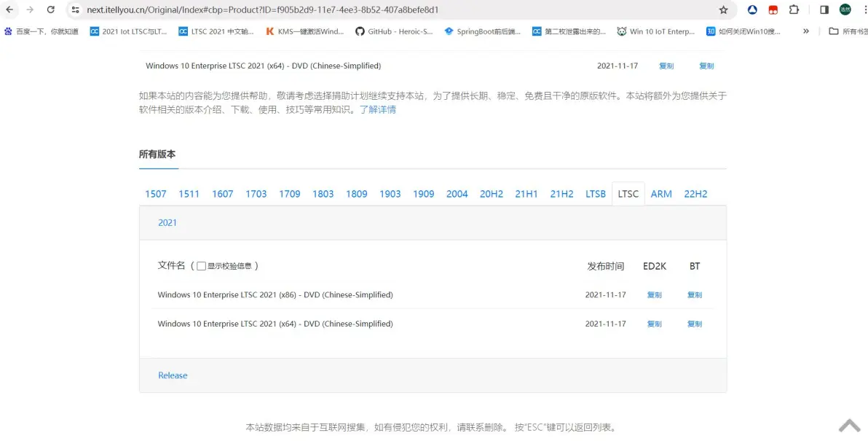Viewport: 868px width, 441px height.
Task: Switch to the 1703 version tab
Action: [256, 194]
